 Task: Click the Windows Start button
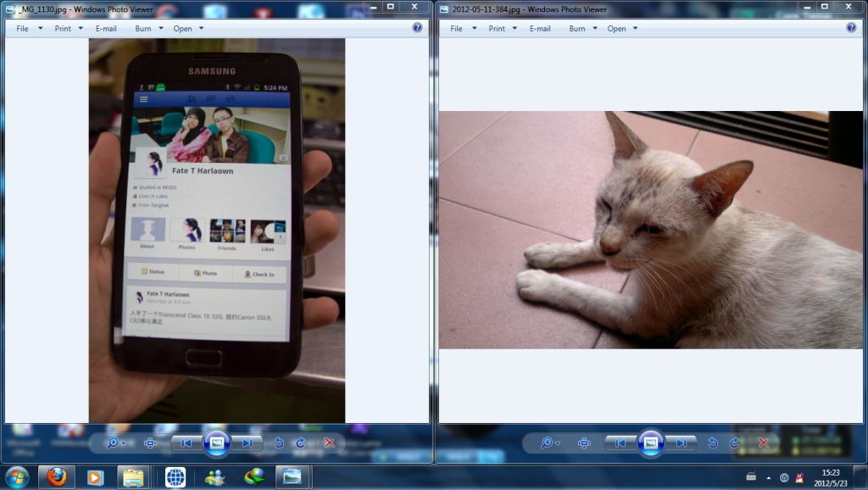[x=17, y=477]
